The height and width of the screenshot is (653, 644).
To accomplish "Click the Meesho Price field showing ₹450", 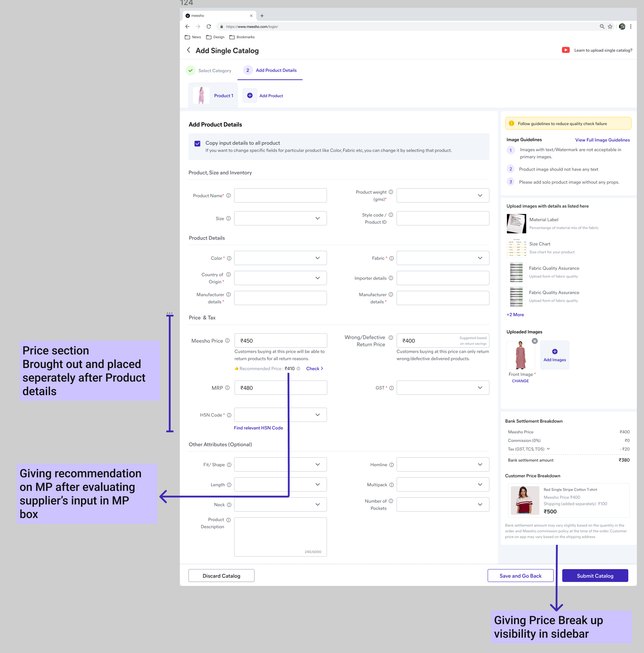I will [x=281, y=340].
